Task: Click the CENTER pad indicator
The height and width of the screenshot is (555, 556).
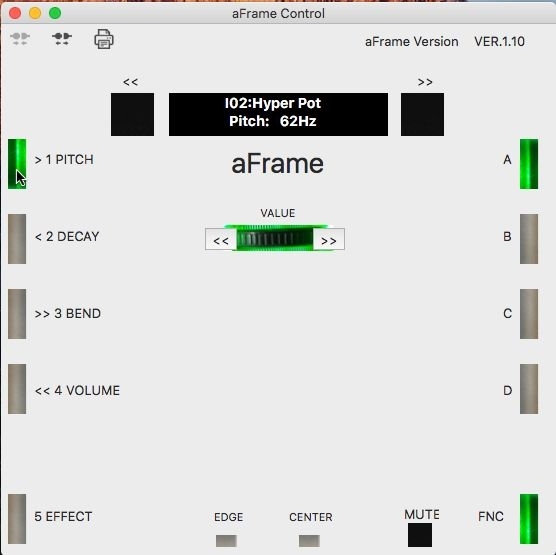Action: (309, 541)
